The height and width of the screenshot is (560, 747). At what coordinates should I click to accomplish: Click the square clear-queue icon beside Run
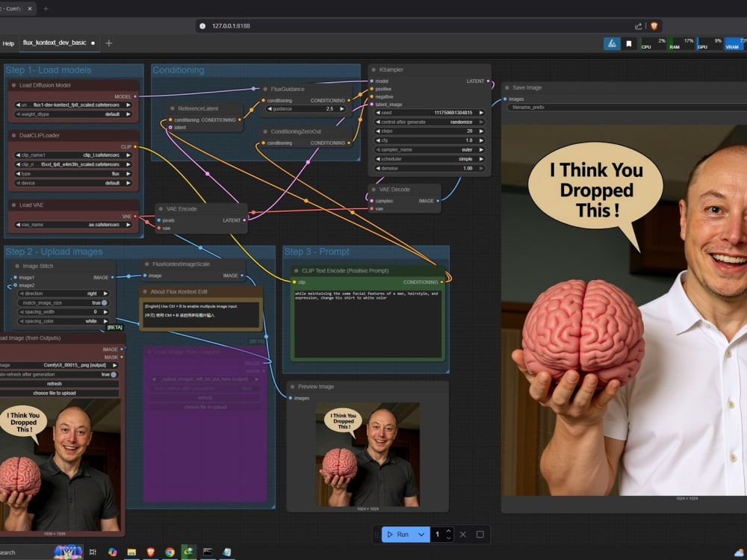pyautogui.click(x=480, y=535)
